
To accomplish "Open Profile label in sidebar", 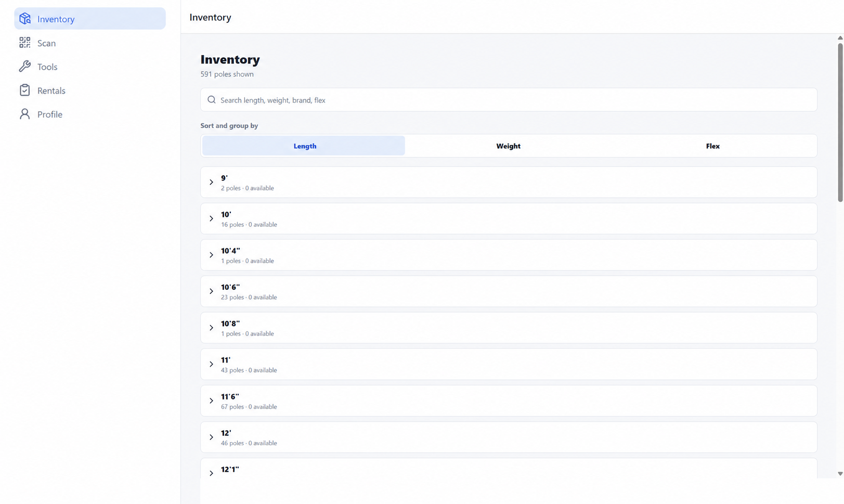I will coord(50,114).
